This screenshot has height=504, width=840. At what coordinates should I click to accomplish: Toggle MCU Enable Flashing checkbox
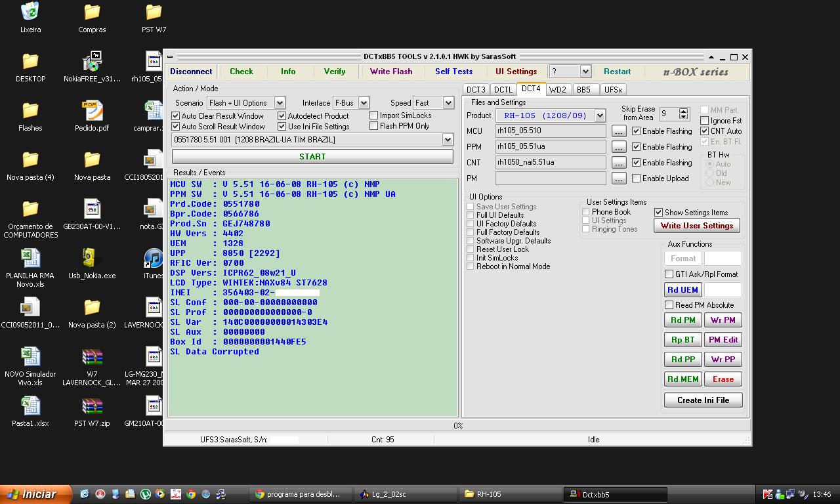click(636, 131)
